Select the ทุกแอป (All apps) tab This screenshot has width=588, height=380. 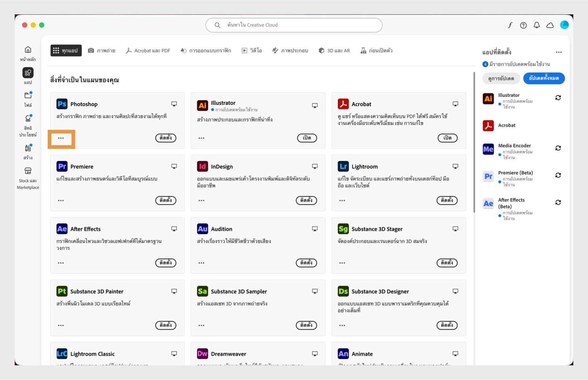[66, 51]
